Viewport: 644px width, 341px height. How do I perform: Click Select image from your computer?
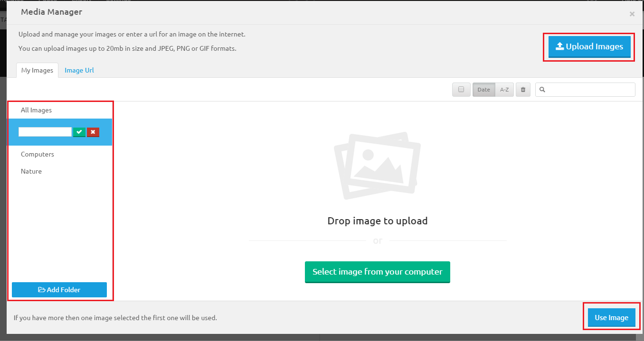pyautogui.click(x=377, y=272)
